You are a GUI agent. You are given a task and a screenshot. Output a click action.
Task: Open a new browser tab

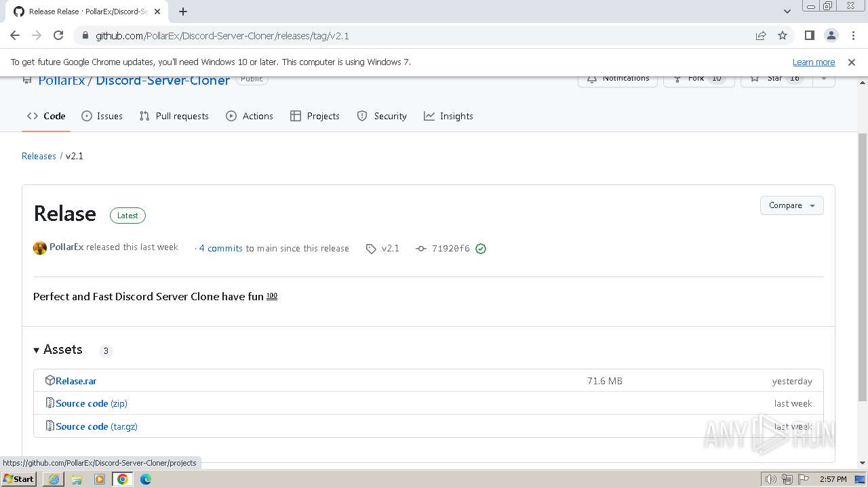(x=183, y=12)
